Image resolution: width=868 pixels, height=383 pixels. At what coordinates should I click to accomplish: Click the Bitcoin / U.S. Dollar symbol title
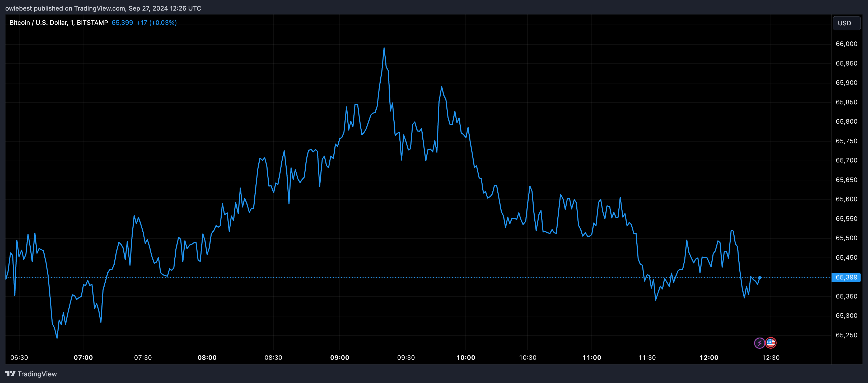59,22
